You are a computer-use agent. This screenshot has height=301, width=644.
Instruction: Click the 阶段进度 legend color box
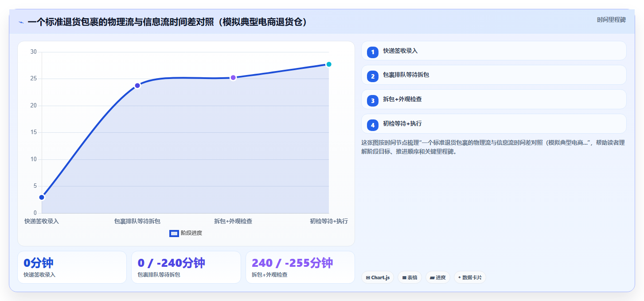(x=174, y=233)
